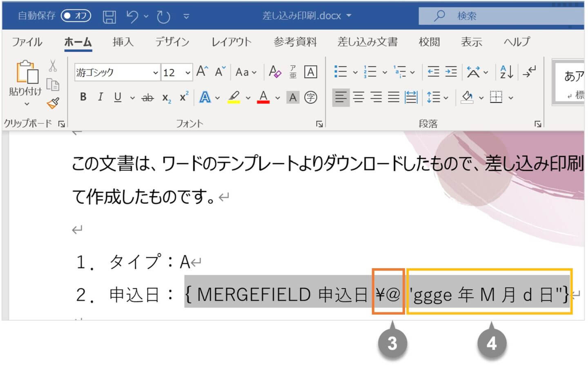588x365 pixels.
Task: Open the font size dropdown
Action: click(x=187, y=73)
